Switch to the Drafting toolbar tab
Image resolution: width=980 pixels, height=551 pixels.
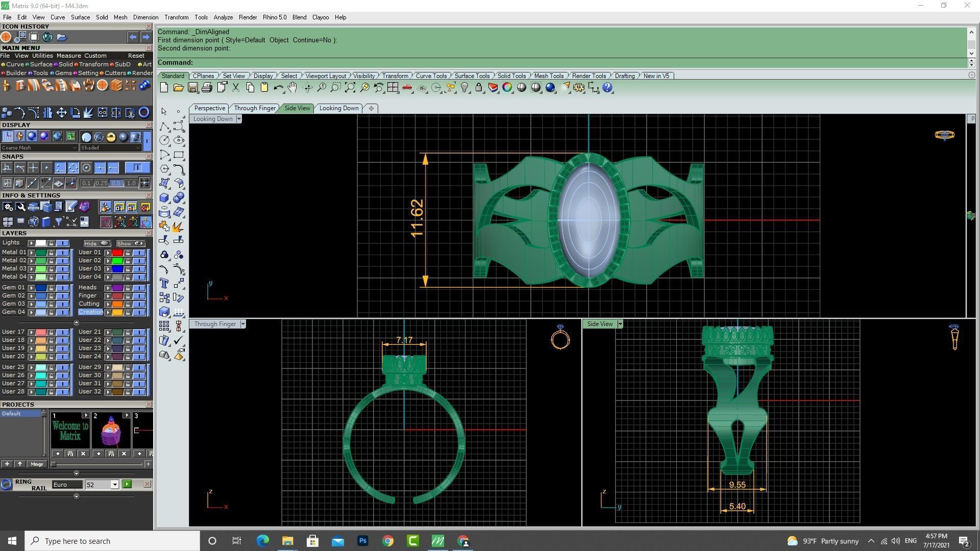coord(625,76)
